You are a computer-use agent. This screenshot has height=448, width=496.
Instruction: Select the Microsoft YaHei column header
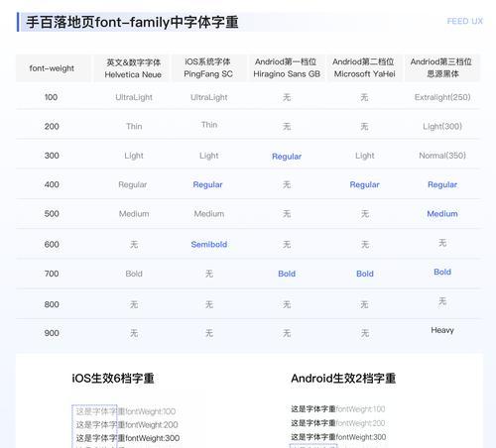364,68
